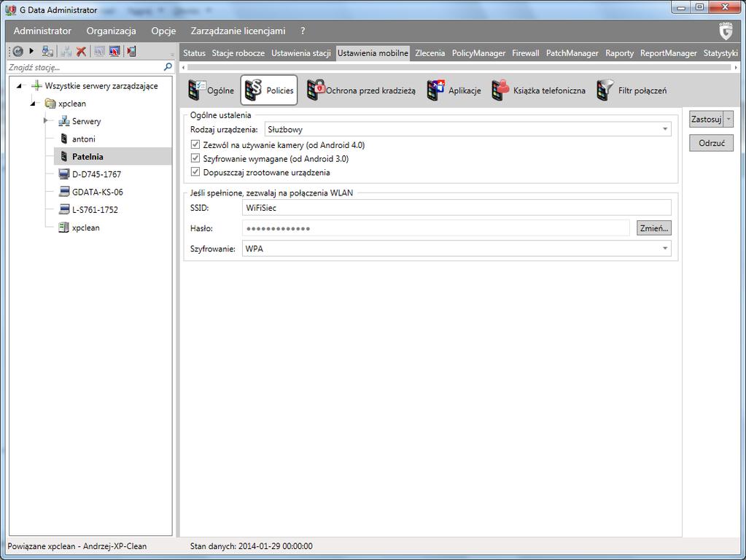Screen dimensions: 746x560
Task: Select L-S761-1752 in the tree
Action: point(95,209)
